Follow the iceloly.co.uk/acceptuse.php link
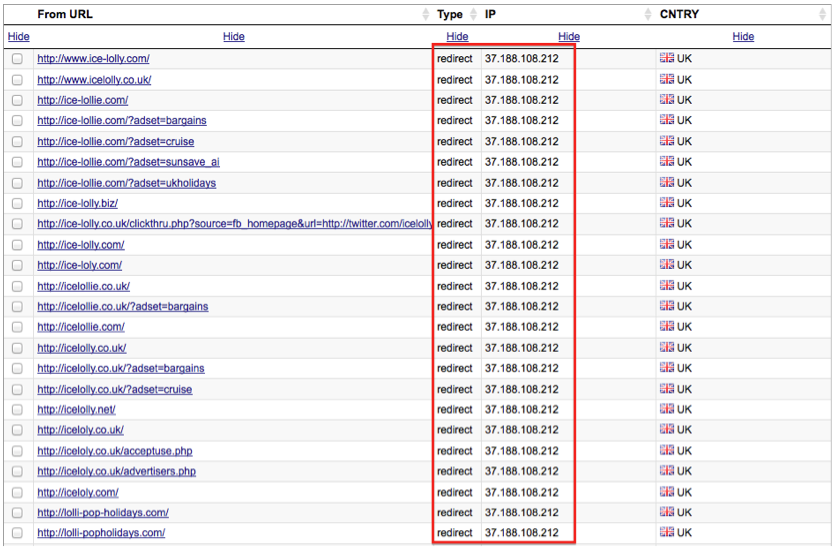Screen dimensions: 837x549 (115, 451)
